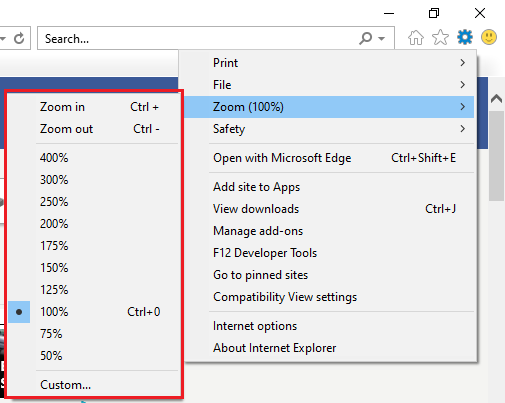Choose Custom... zoom option

[65, 385]
